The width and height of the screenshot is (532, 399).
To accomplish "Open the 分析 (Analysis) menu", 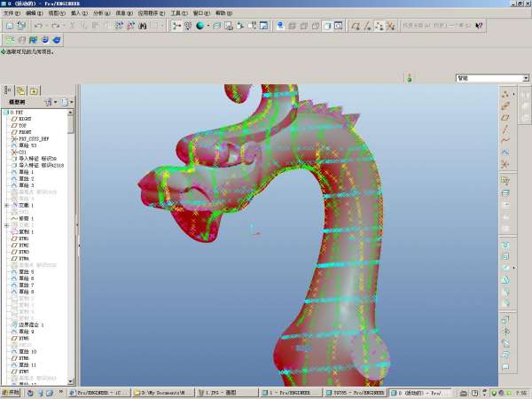I will tap(102, 13).
